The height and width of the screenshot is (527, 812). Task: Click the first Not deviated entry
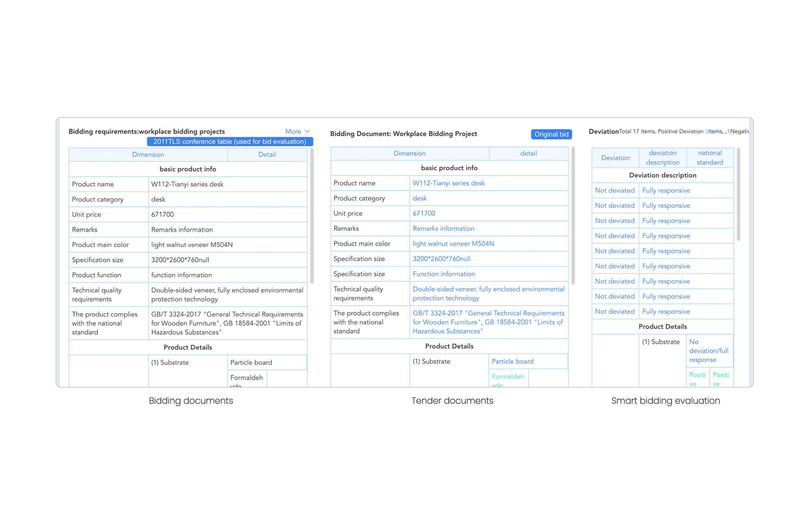[614, 190]
